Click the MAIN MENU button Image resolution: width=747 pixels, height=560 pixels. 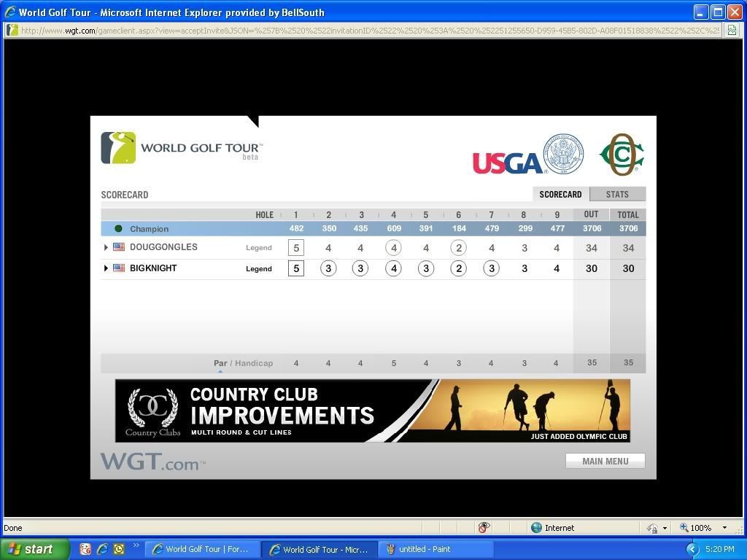pos(605,461)
